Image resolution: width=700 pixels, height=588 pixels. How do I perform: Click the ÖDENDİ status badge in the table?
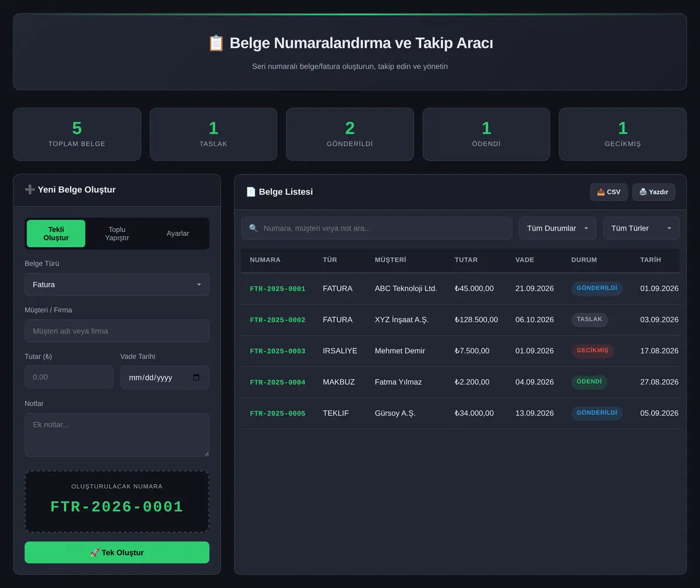pos(589,382)
